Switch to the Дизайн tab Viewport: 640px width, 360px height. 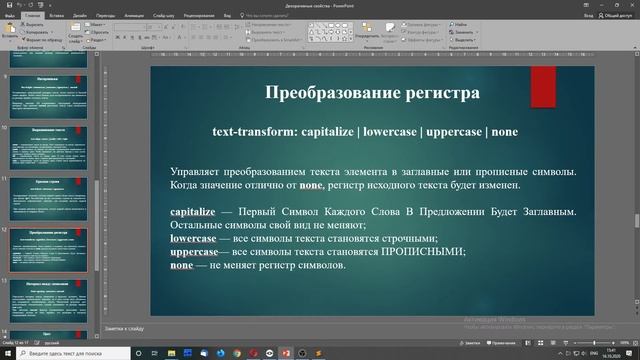(80, 16)
